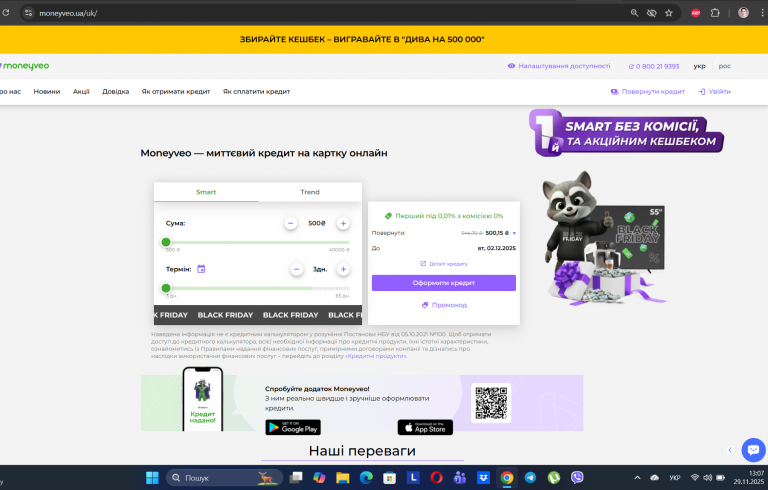Decrease the term with the minus button
768x490 pixels.
296,269
